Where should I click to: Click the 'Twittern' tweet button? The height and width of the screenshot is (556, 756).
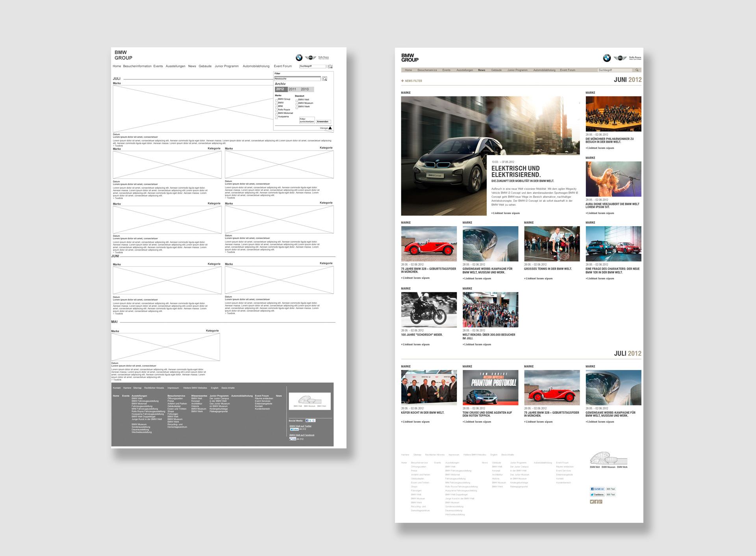597,495
